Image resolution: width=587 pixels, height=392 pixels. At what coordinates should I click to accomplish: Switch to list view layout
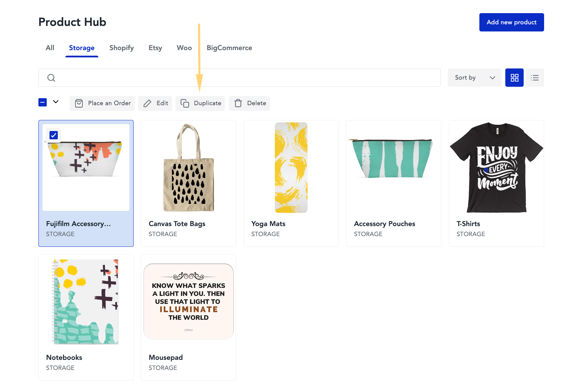(535, 78)
